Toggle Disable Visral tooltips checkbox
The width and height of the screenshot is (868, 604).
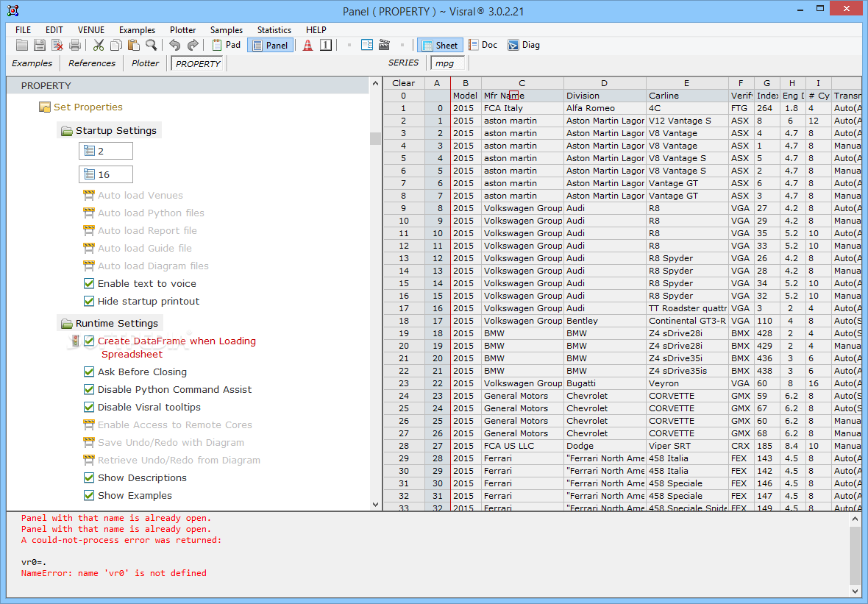pyautogui.click(x=88, y=407)
